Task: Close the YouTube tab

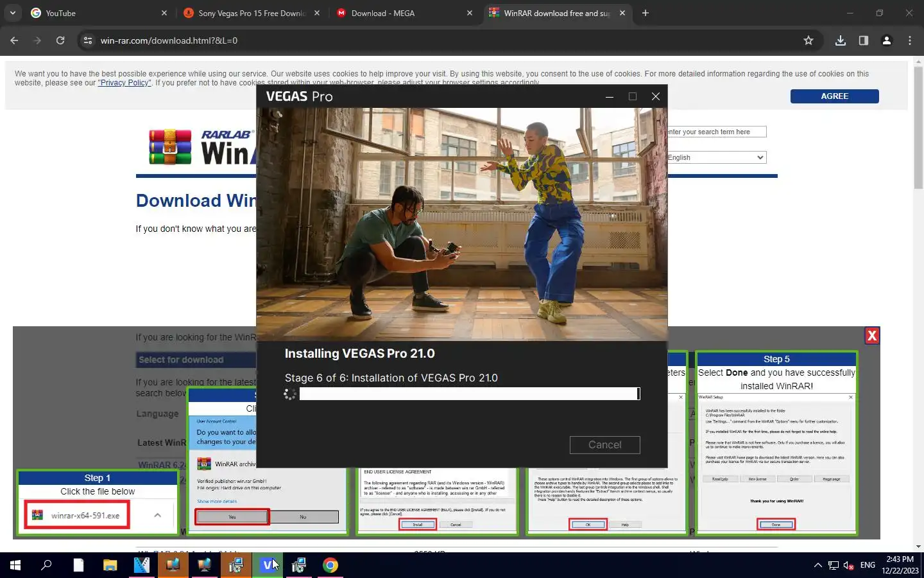Action: (x=164, y=13)
